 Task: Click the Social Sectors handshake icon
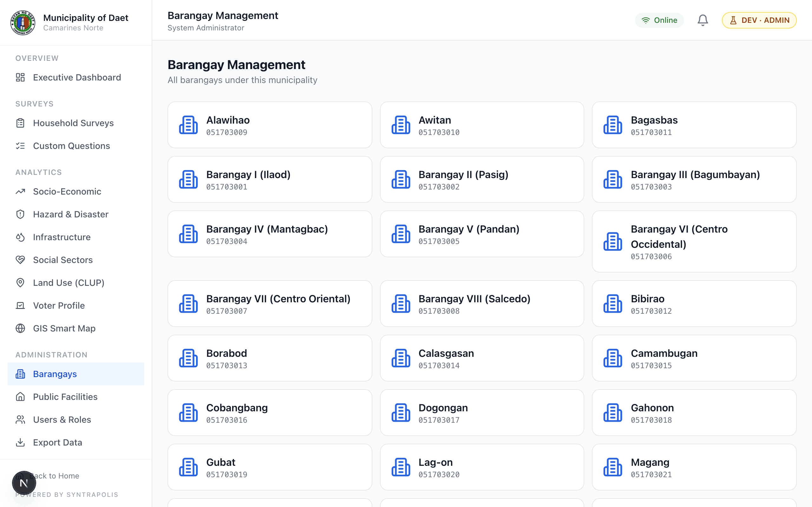[21, 260]
